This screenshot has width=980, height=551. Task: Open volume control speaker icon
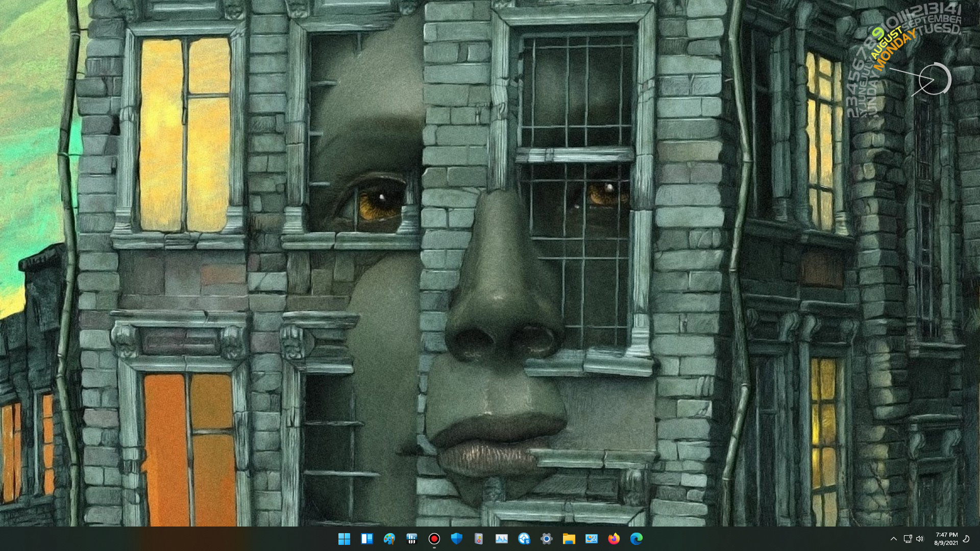(920, 539)
